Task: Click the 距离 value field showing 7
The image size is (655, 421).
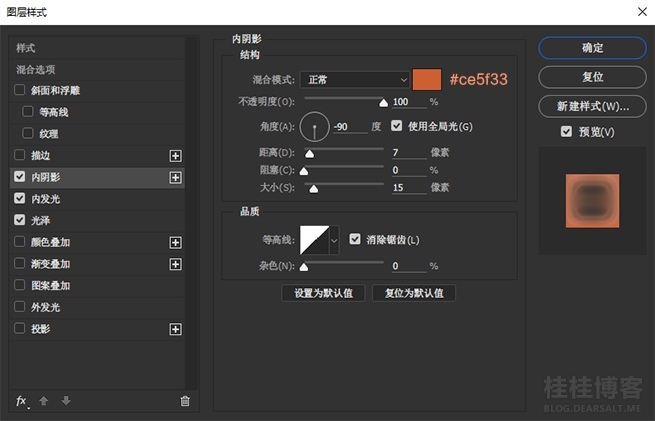Action: pos(409,153)
